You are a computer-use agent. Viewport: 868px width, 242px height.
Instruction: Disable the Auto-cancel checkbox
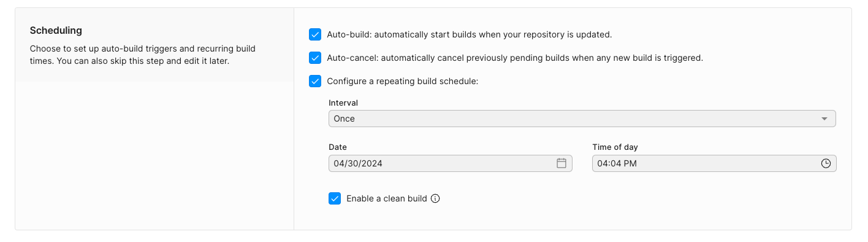315,58
